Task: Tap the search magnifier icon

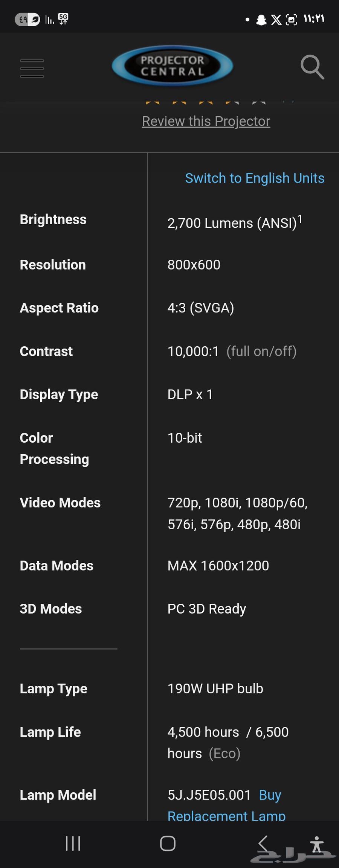Action: pyautogui.click(x=312, y=67)
